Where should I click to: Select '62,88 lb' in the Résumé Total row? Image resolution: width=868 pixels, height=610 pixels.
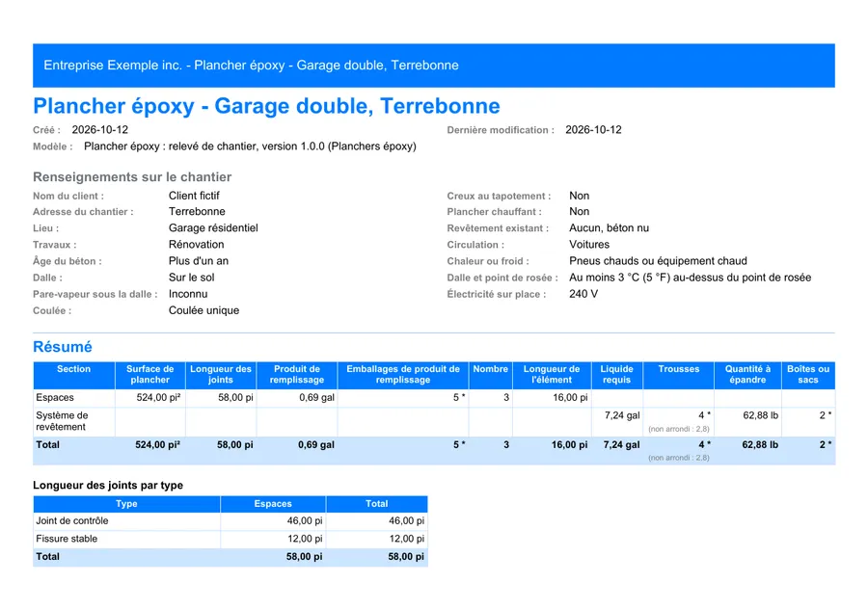tap(760, 444)
